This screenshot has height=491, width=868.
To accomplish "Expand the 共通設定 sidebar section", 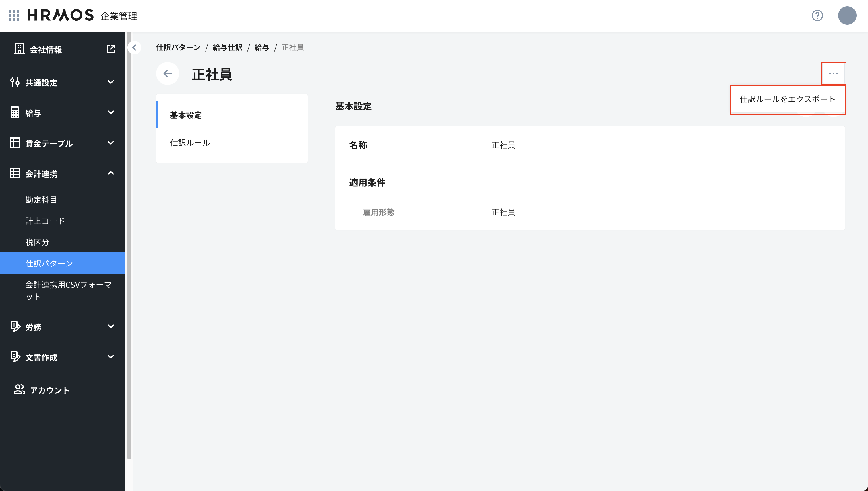I will [x=111, y=82].
